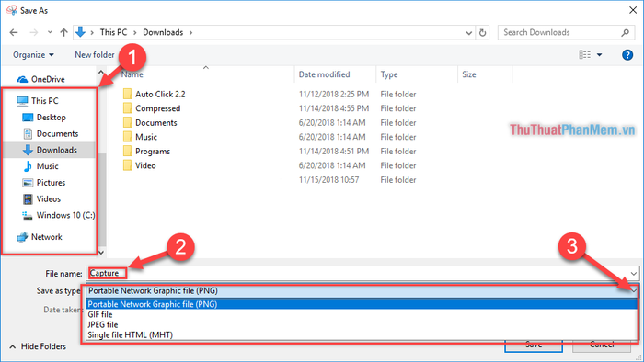Click the Video folder icon
644x362 pixels.
point(127,165)
